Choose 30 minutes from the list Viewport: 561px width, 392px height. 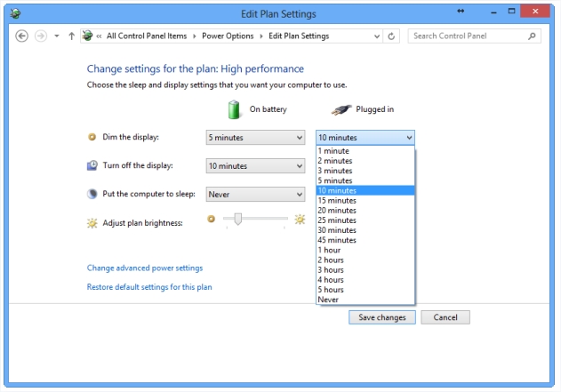tap(365, 230)
